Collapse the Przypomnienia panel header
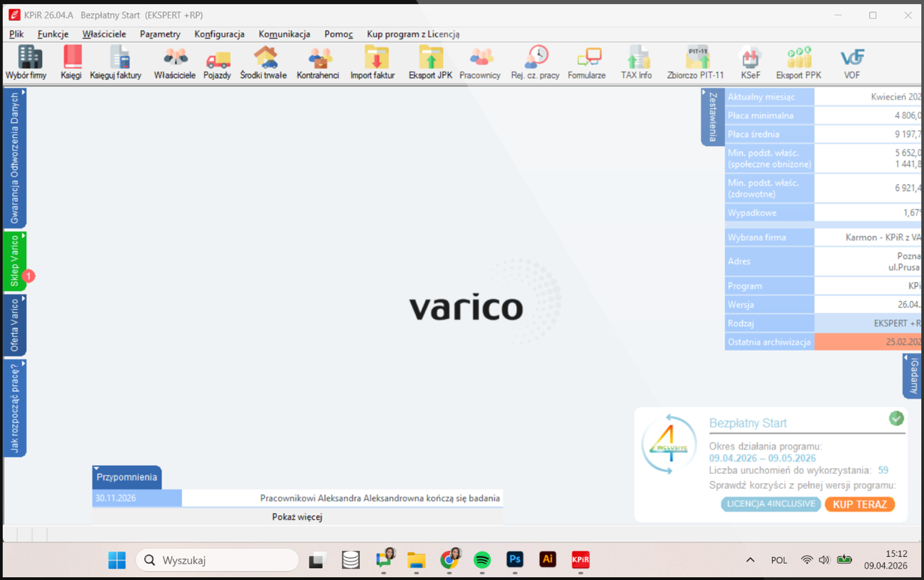This screenshot has width=924, height=580. 127,477
